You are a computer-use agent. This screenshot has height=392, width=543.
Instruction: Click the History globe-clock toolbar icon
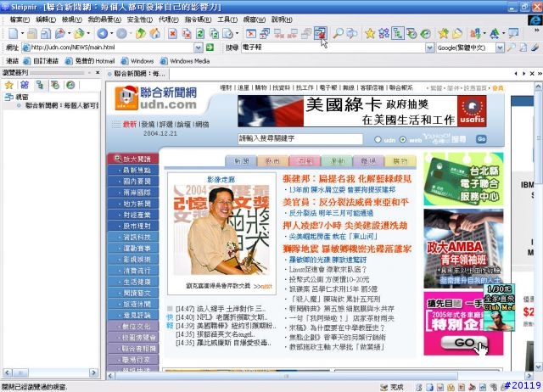pos(426,33)
